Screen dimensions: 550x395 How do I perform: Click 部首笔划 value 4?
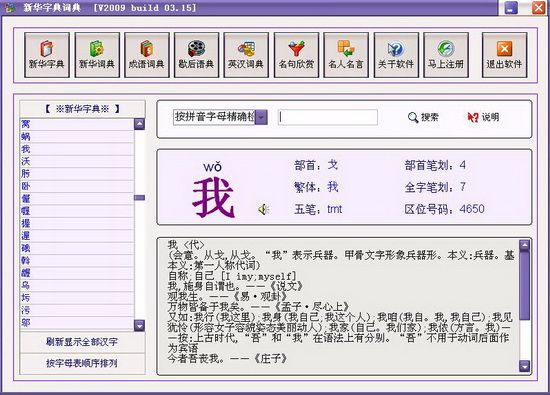(x=463, y=165)
